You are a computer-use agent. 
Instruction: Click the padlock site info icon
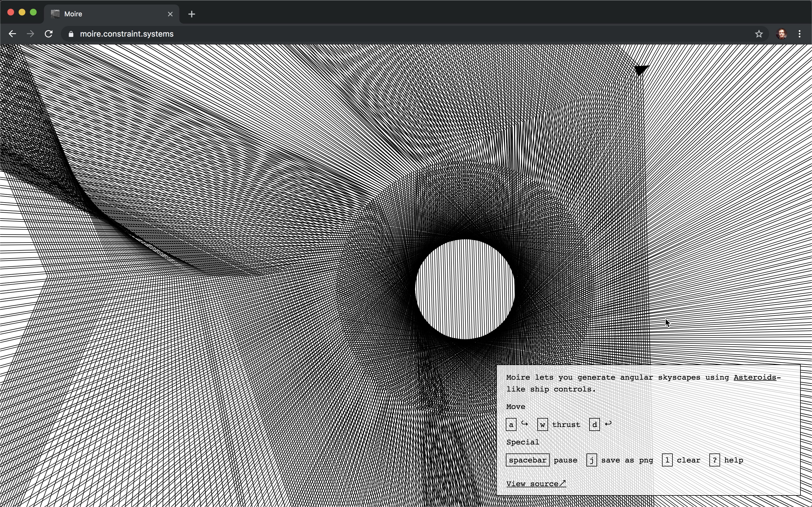point(71,34)
